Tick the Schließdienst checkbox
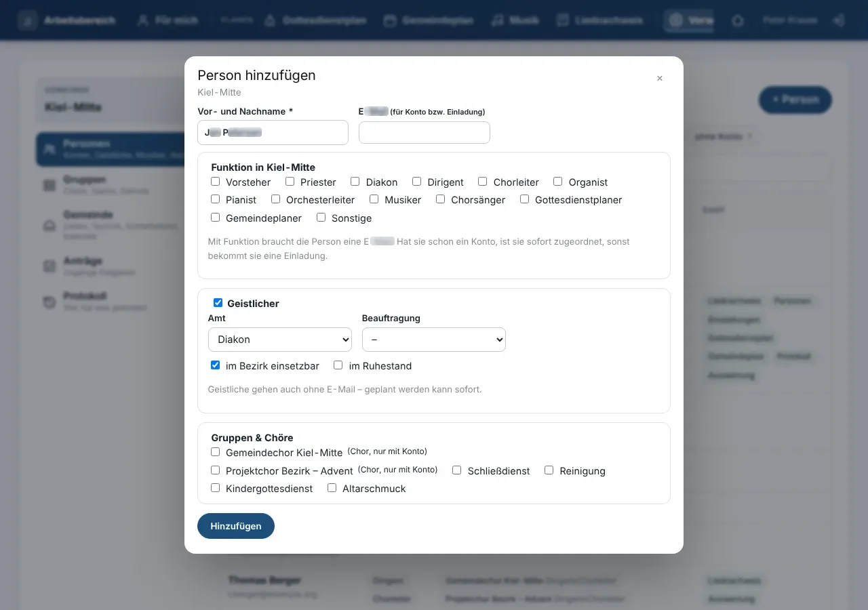 456,470
